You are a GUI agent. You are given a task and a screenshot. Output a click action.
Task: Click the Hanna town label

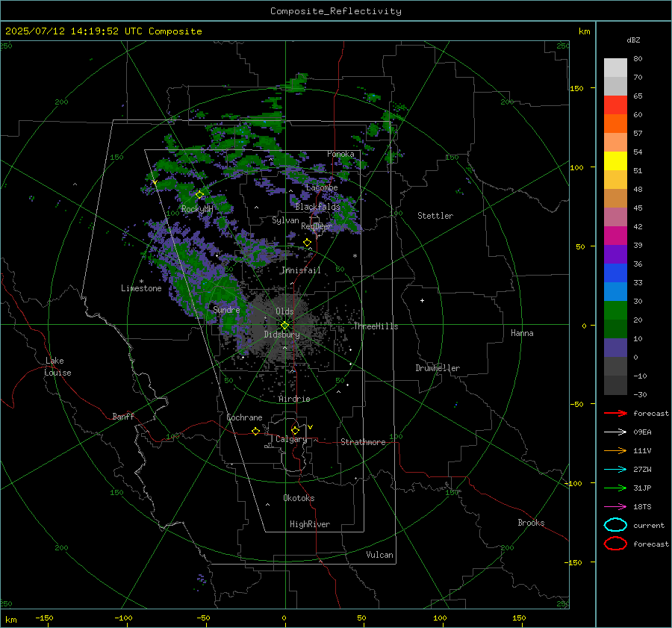click(522, 333)
